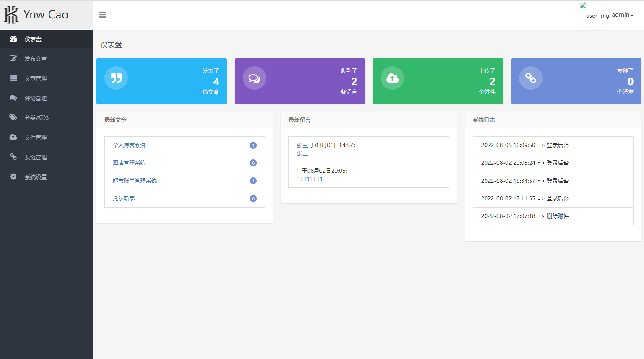Click the 上传了 2 个附件 card
Image resolution: width=644 pixels, height=359 pixels.
click(x=438, y=81)
